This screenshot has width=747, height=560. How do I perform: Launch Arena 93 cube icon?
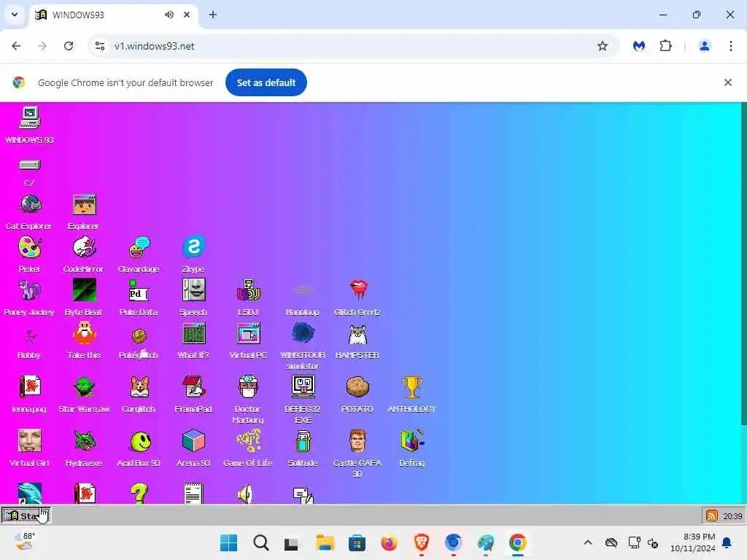tap(193, 440)
